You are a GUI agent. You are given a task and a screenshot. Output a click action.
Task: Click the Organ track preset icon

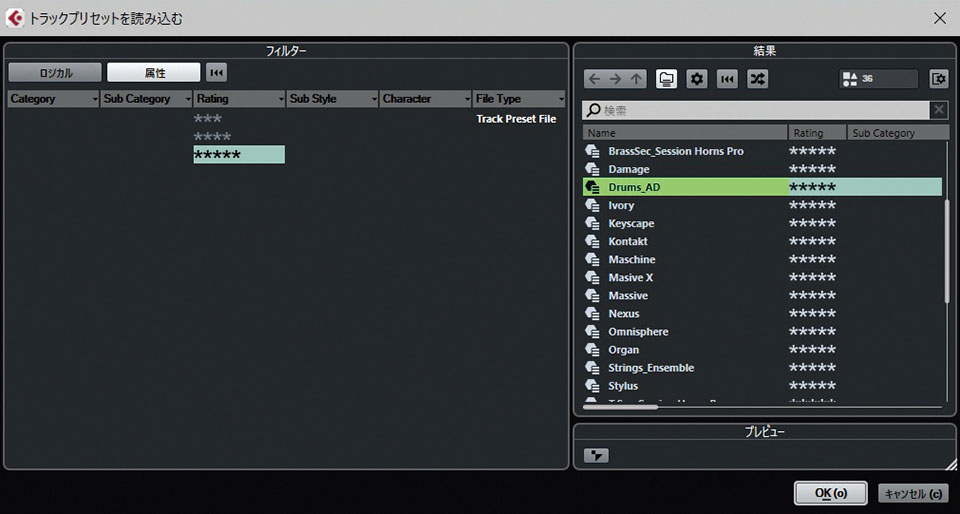(592, 349)
